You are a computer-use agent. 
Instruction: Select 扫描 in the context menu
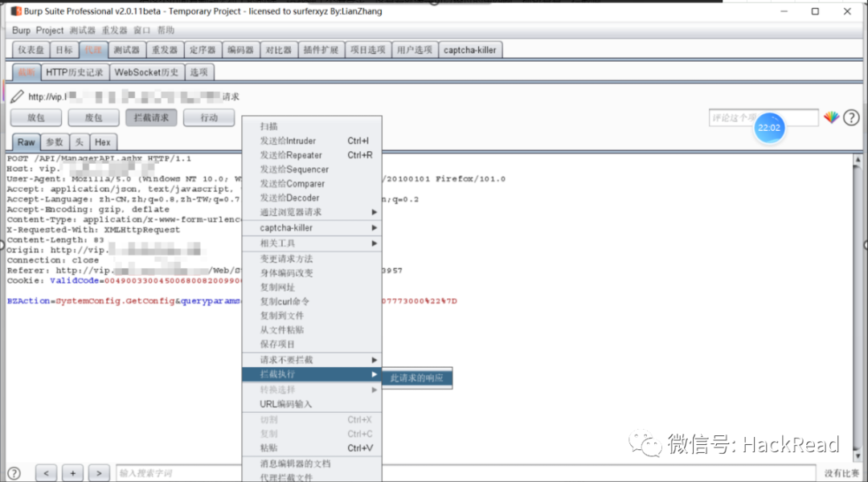click(x=312, y=126)
